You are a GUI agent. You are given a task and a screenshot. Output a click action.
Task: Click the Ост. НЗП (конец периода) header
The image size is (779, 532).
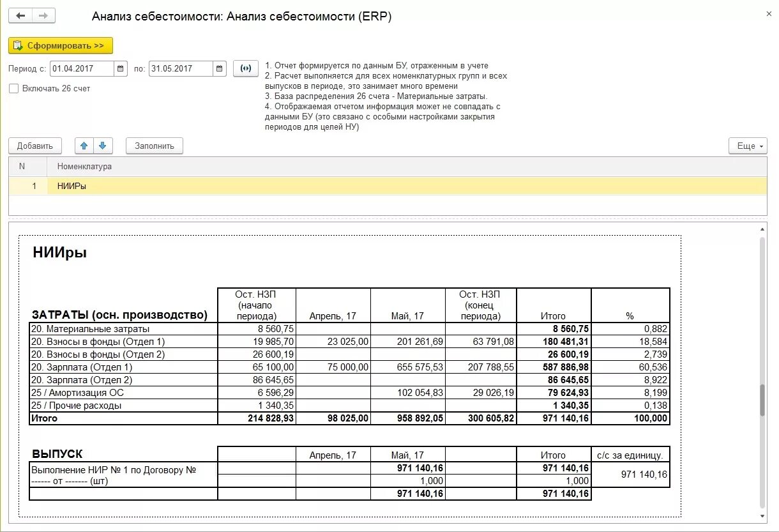coord(480,305)
